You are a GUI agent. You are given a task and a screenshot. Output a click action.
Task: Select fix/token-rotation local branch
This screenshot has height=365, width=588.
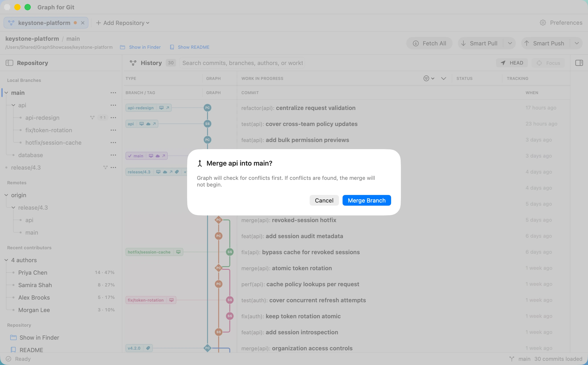coord(49,130)
